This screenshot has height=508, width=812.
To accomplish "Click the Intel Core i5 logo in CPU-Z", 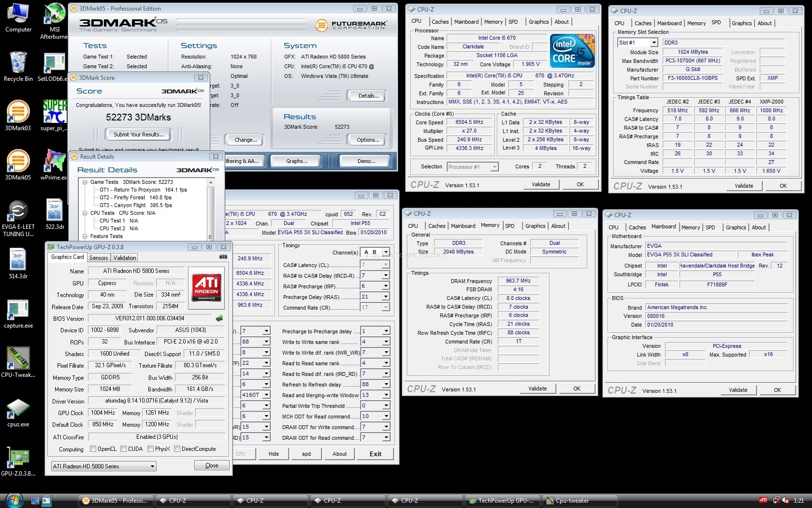I will click(573, 51).
